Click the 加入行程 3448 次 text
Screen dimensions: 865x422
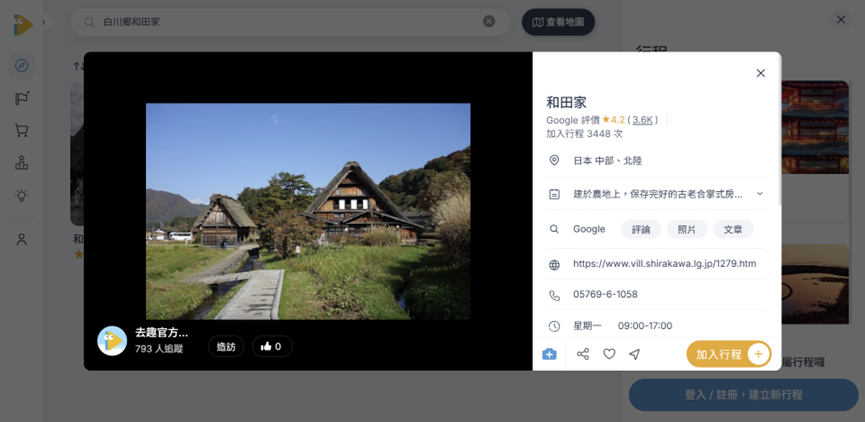click(x=584, y=133)
